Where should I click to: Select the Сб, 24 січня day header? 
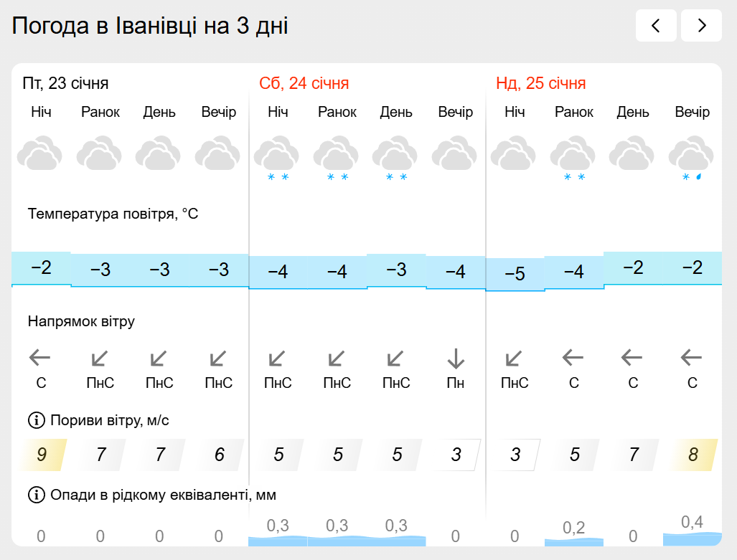304,84
